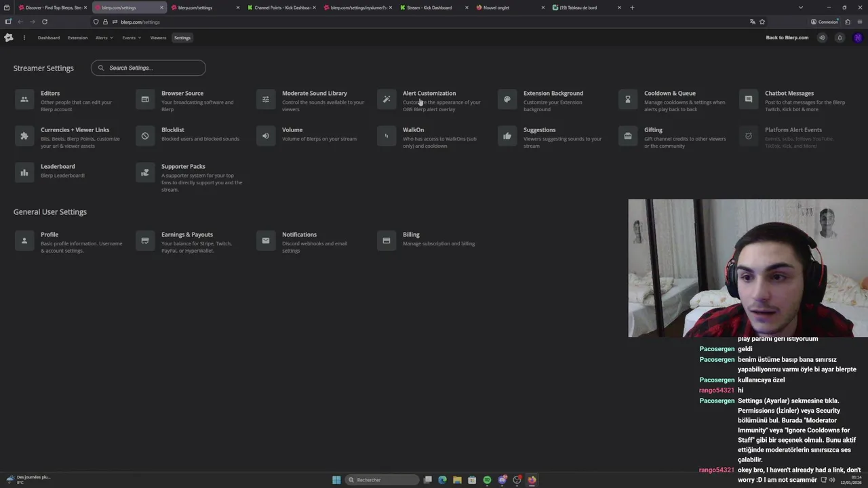Click the Connexion account button
Viewport: 868px width, 488px height.
pyautogui.click(x=825, y=22)
